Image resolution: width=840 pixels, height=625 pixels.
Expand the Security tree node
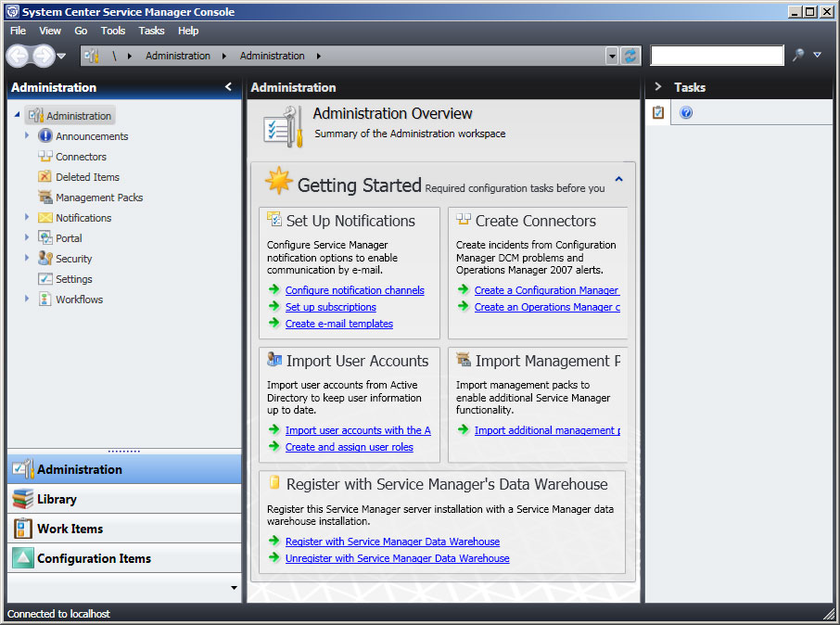[27, 257]
